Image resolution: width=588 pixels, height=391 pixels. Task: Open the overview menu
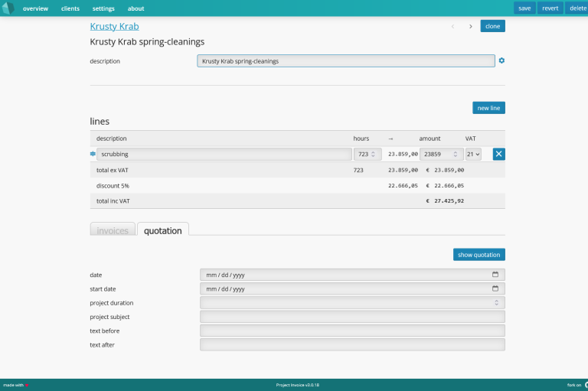pos(36,8)
